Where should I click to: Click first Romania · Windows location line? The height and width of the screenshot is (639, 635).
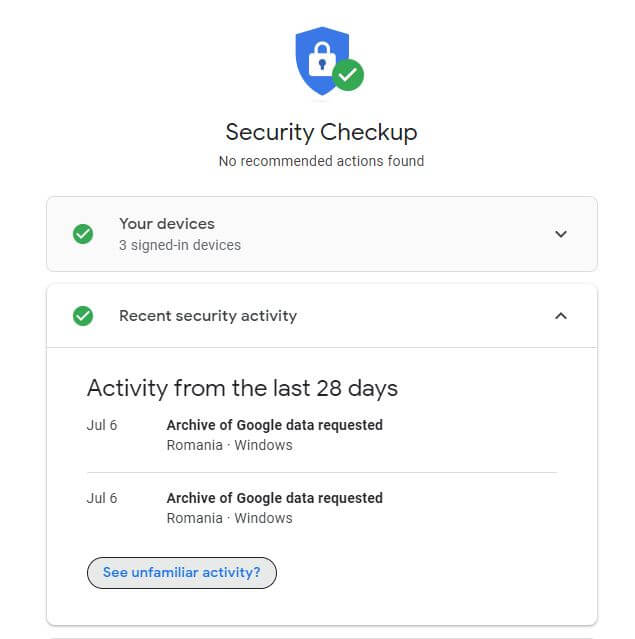coord(229,445)
